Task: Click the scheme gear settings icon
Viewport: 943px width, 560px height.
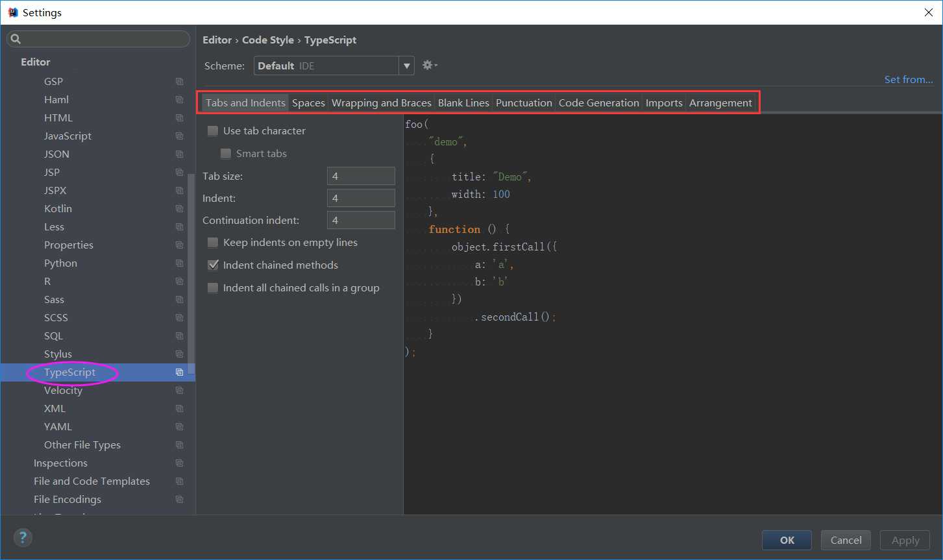Action: [x=430, y=65]
